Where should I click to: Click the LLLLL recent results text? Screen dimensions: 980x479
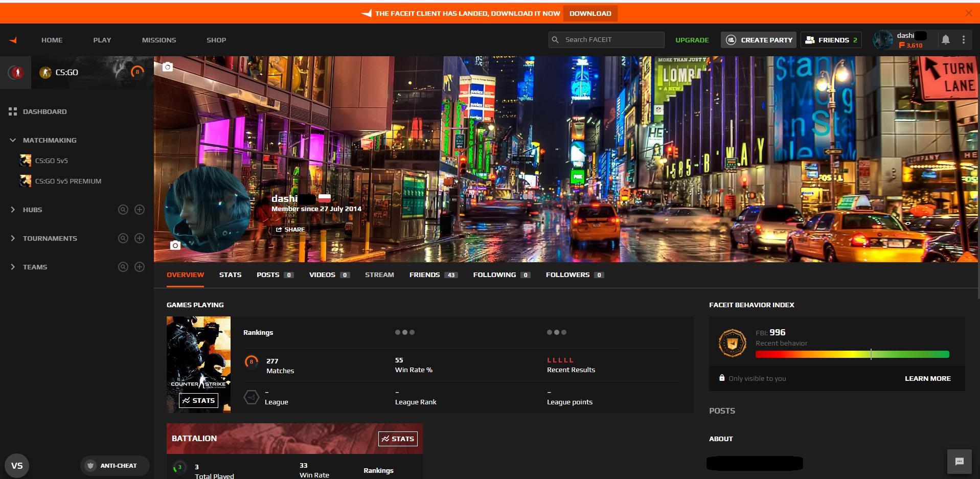(560, 360)
